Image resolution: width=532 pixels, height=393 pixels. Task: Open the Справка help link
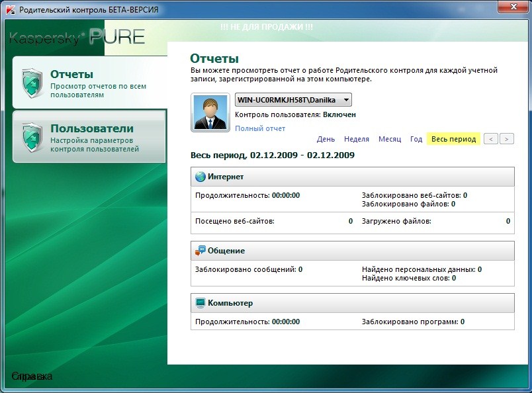[32, 376]
